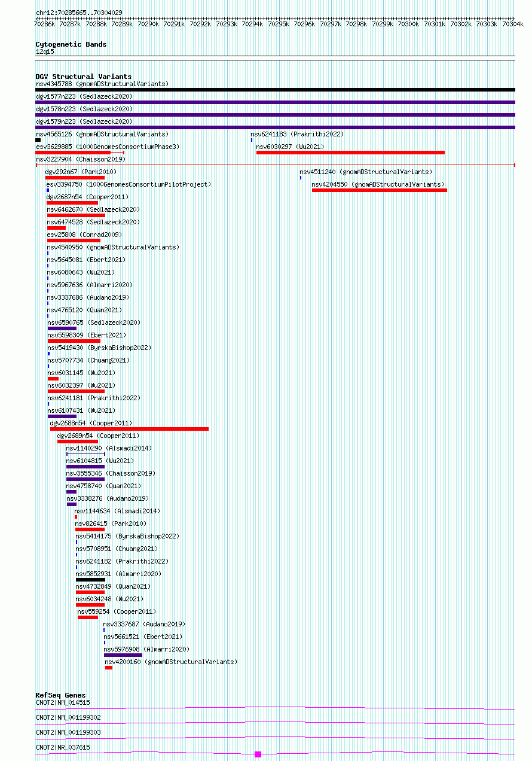The image size is (532, 761).
Task: Click chr12:70285665..70304029 position label
Action: tap(79, 13)
